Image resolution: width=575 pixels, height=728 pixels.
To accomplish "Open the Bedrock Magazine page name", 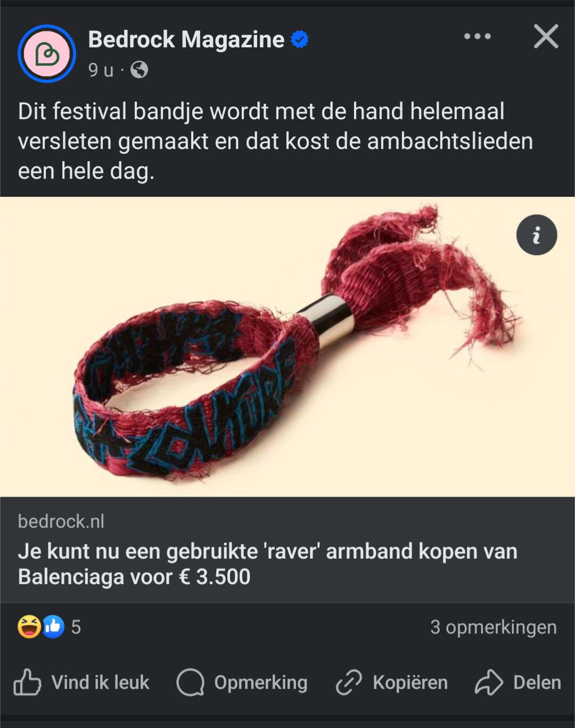I will [x=186, y=39].
